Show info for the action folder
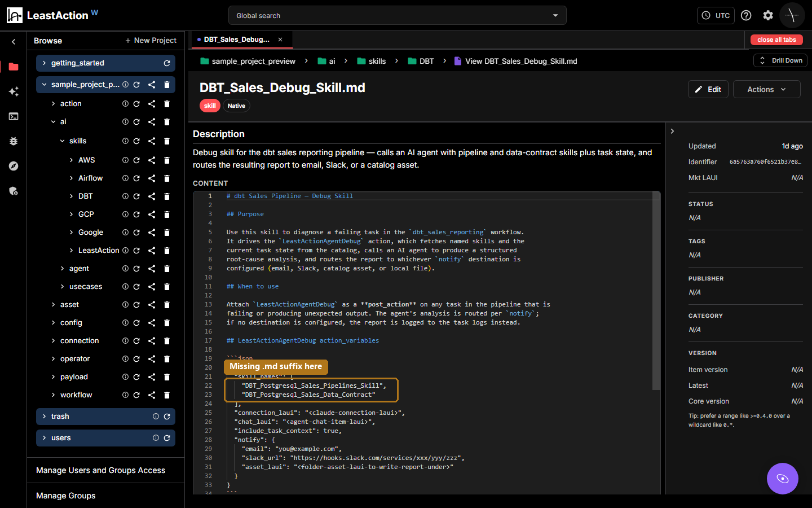This screenshot has height=508, width=812. pyautogui.click(x=126, y=104)
